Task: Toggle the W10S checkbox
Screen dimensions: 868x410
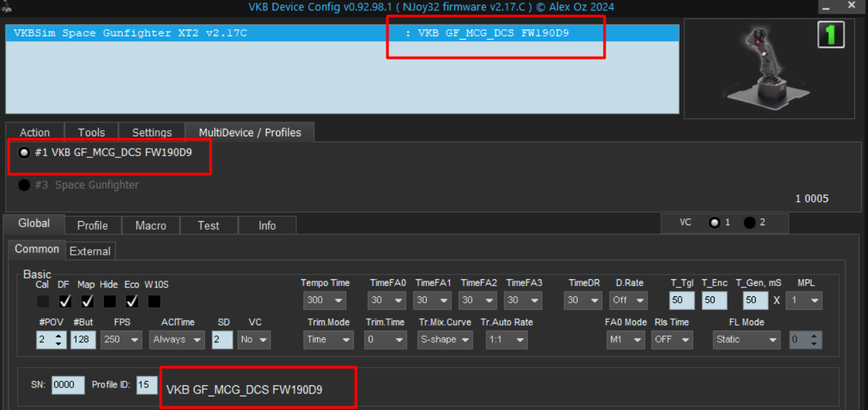Action: 154,300
